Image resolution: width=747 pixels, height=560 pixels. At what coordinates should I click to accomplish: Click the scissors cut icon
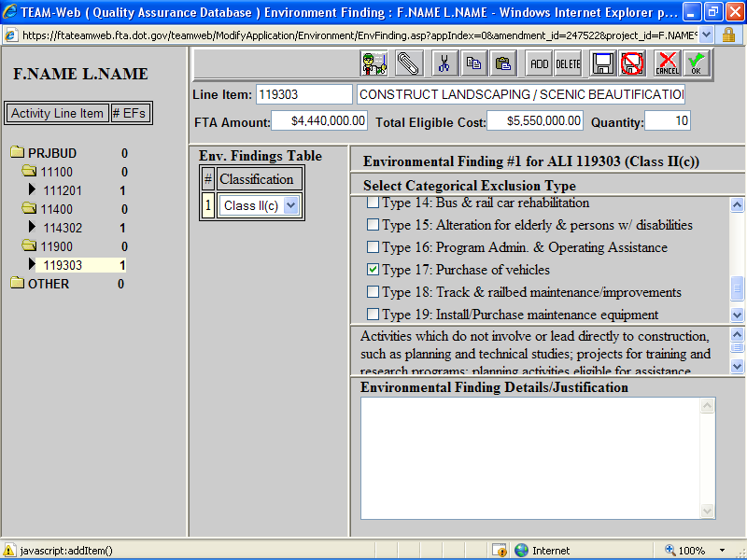click(444, 63)
